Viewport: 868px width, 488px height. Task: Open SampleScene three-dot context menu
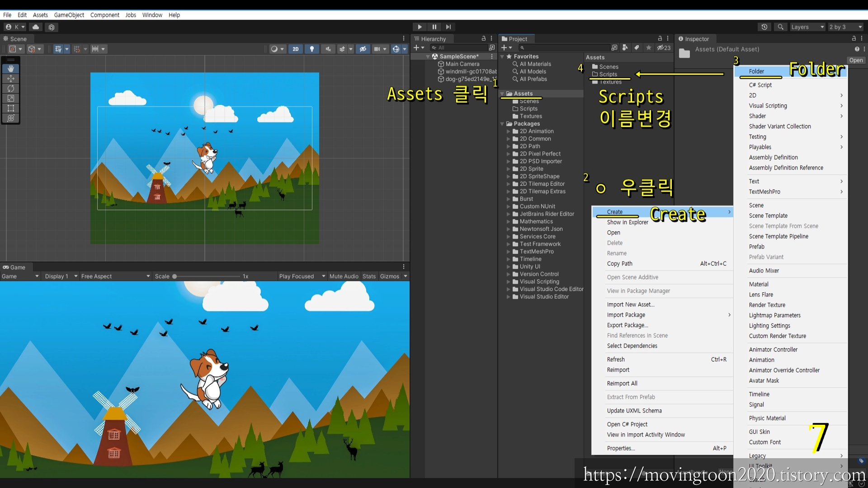[x=492, y=56]
